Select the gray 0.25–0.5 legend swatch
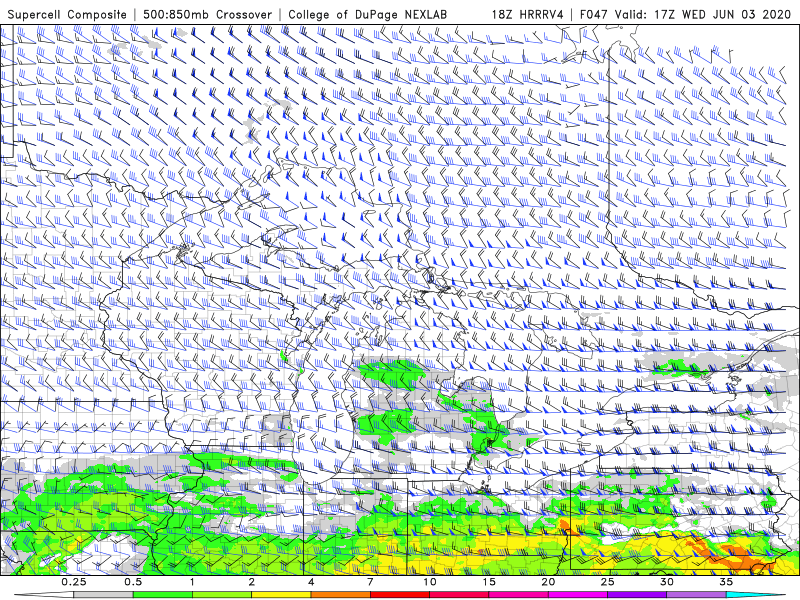This screenshot has width=800, height=600. point(104,595)
